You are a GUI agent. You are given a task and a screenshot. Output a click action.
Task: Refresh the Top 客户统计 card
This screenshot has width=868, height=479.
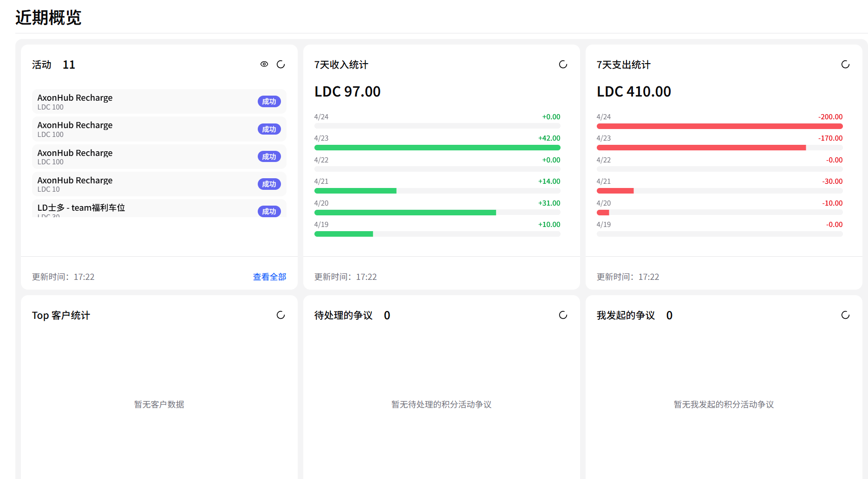[x=281, y=315]
